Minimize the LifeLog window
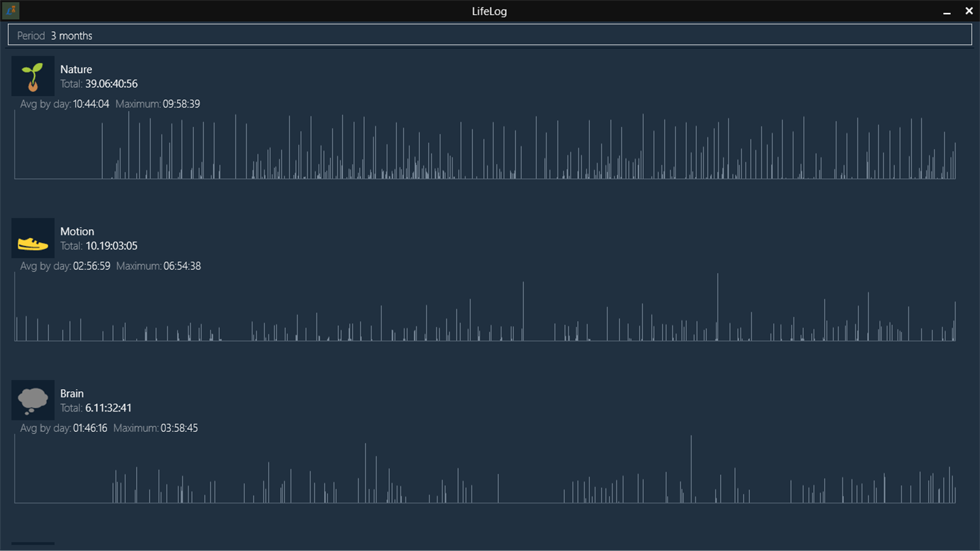Image resolution: width=980 pixels, height=551 pixels. pyautogui.click(x=947, y=12)
